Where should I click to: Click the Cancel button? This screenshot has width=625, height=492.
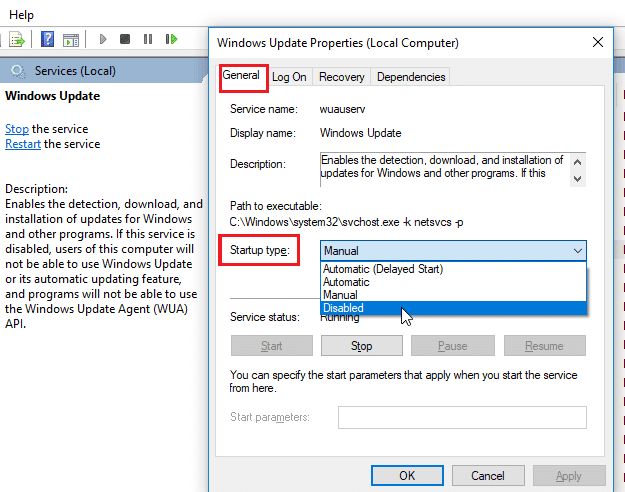pyautogui.click(x=488, y=476)
